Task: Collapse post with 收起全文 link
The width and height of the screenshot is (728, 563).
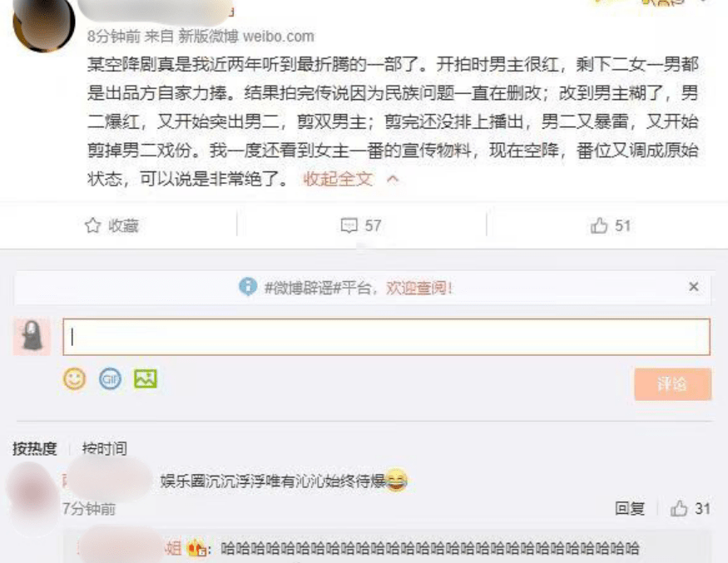Action: pyautogui.click(x=338, y=179)
